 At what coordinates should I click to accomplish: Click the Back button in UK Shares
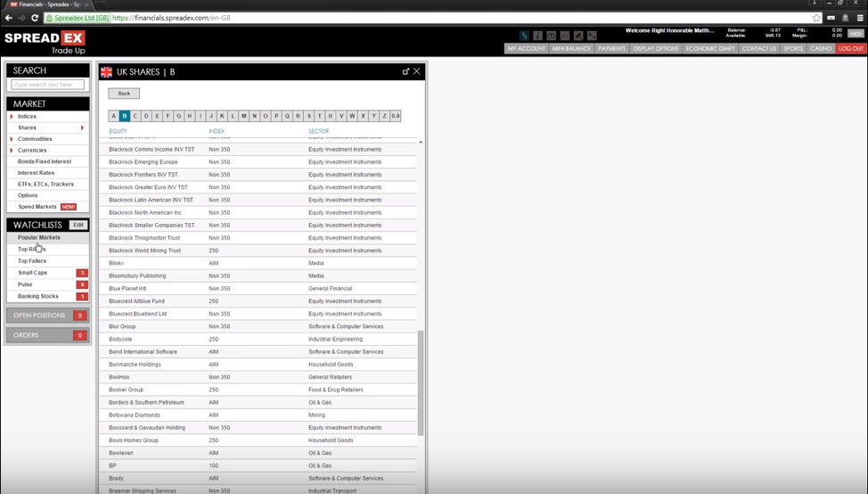pyautogui.click(x=124, y=94)
